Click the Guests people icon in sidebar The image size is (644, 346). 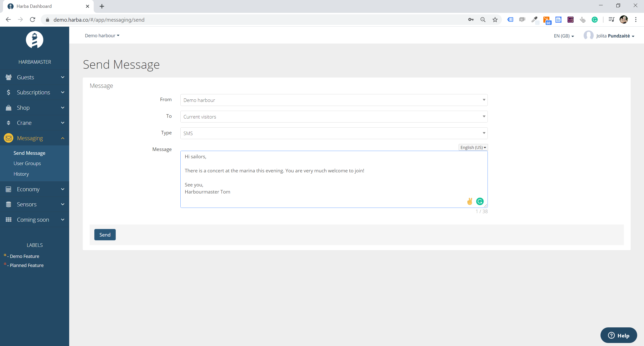pos(9,77)
